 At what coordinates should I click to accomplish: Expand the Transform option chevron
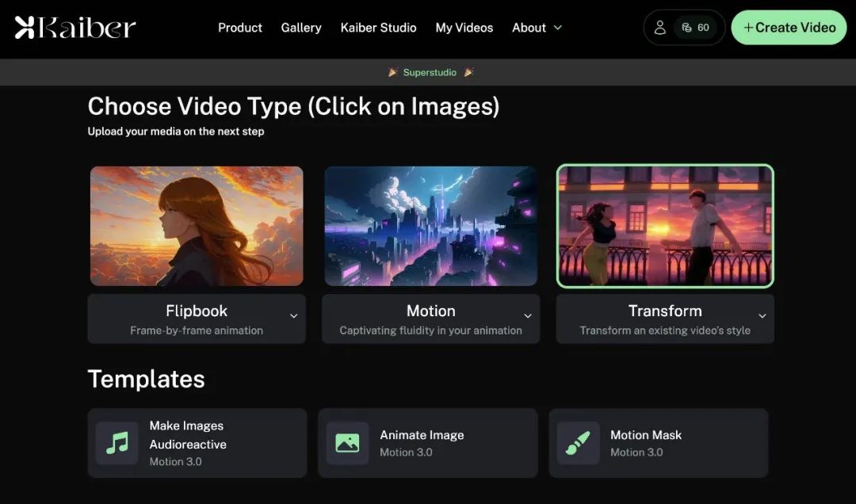point(762,315)
